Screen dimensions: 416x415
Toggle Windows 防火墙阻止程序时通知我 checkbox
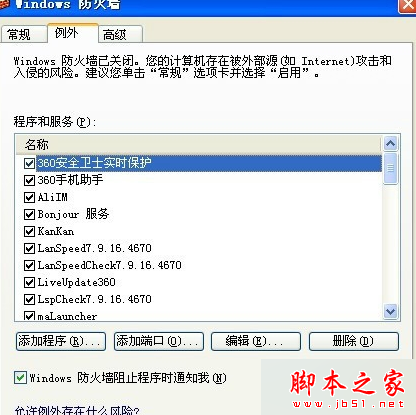point(20,378)
